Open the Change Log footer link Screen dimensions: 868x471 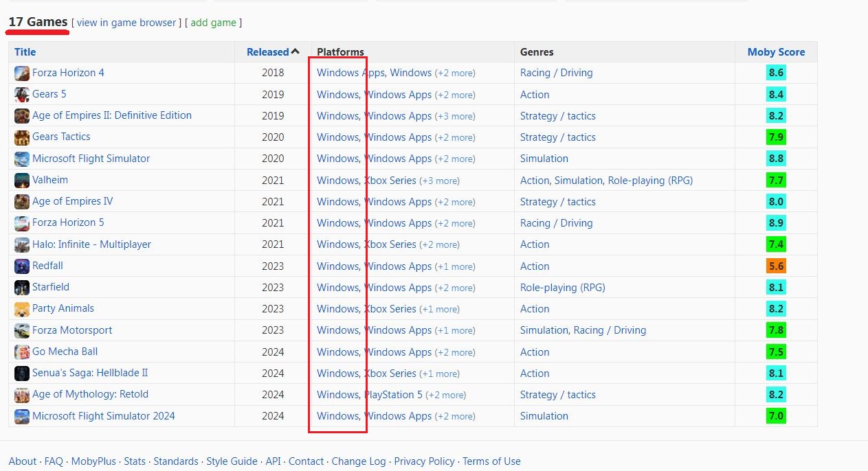point(359,461)
